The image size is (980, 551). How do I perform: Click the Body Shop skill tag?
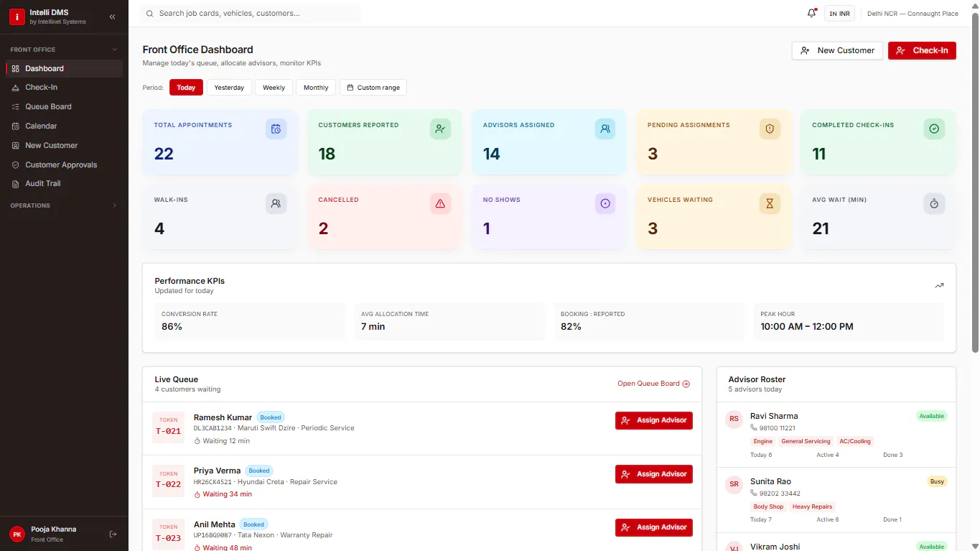click(768, 507)
